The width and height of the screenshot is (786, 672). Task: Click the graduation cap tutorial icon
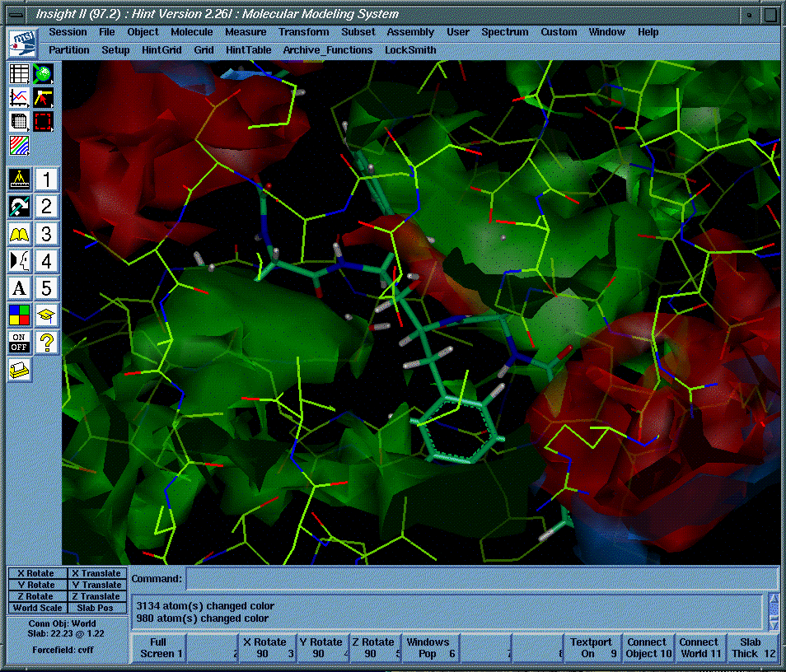point(46,315)
